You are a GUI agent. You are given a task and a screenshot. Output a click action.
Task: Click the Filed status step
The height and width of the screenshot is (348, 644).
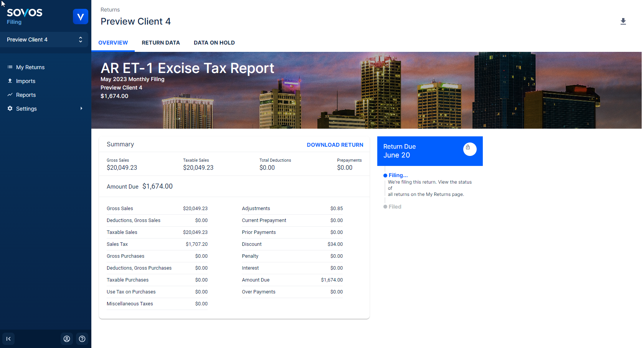click(395, 207)
